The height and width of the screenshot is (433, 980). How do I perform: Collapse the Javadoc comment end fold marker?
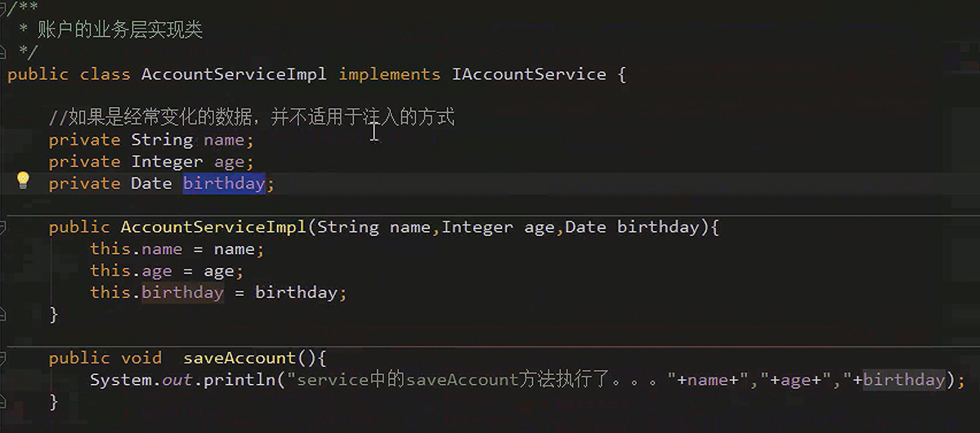[2, 51]
